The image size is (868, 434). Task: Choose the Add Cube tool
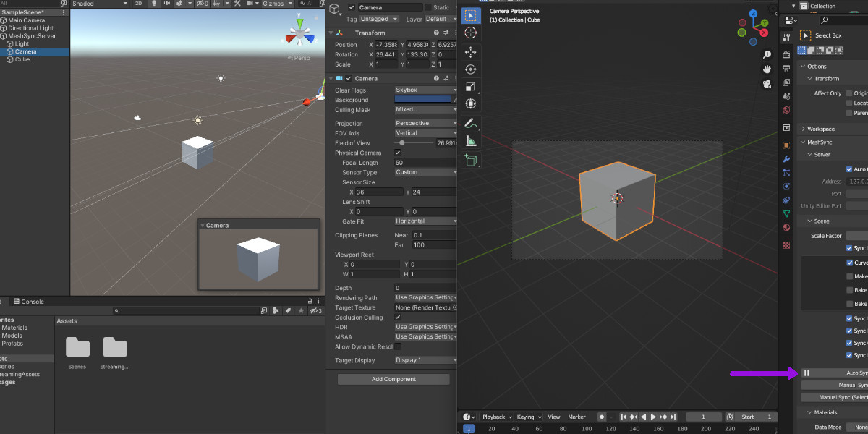(x=470, y=160)
